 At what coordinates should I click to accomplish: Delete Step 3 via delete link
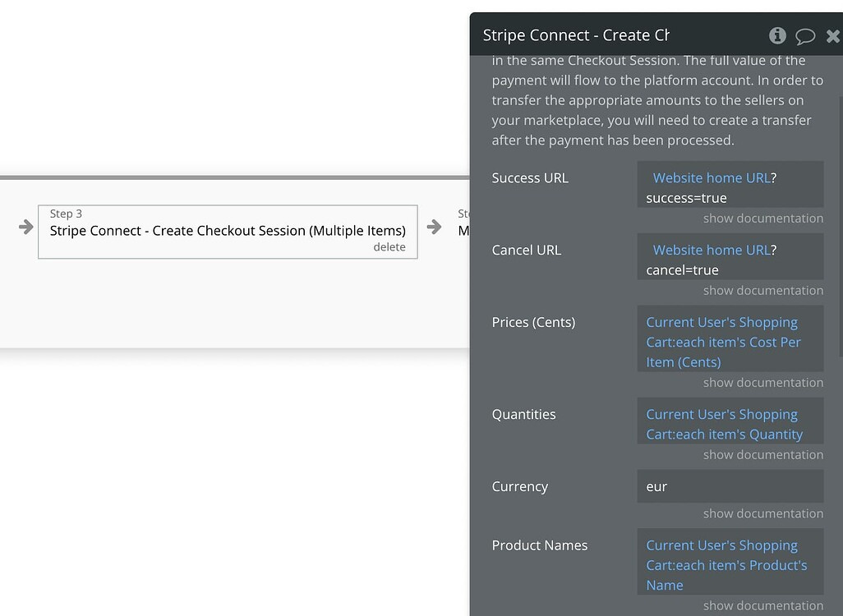coord(389,246)
